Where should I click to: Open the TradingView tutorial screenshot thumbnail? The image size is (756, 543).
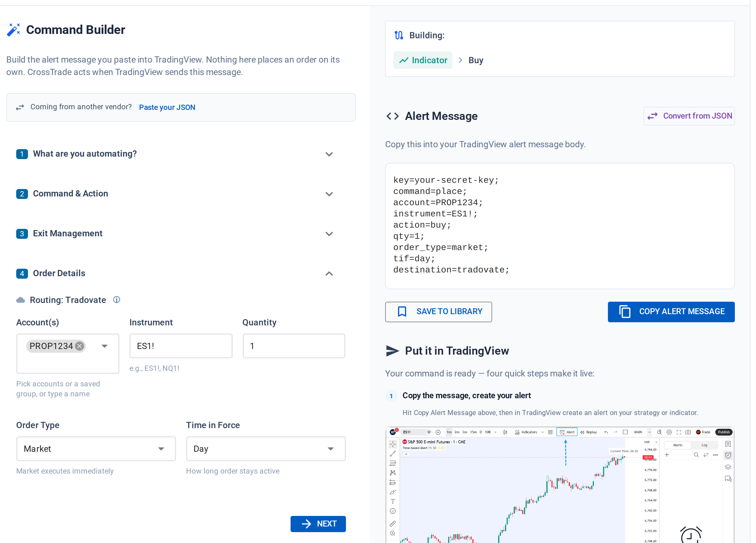[x=560, y=485]
